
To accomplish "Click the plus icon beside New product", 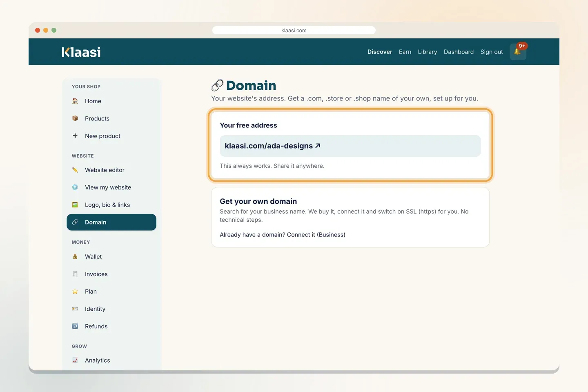I will (x=75, y=136).
